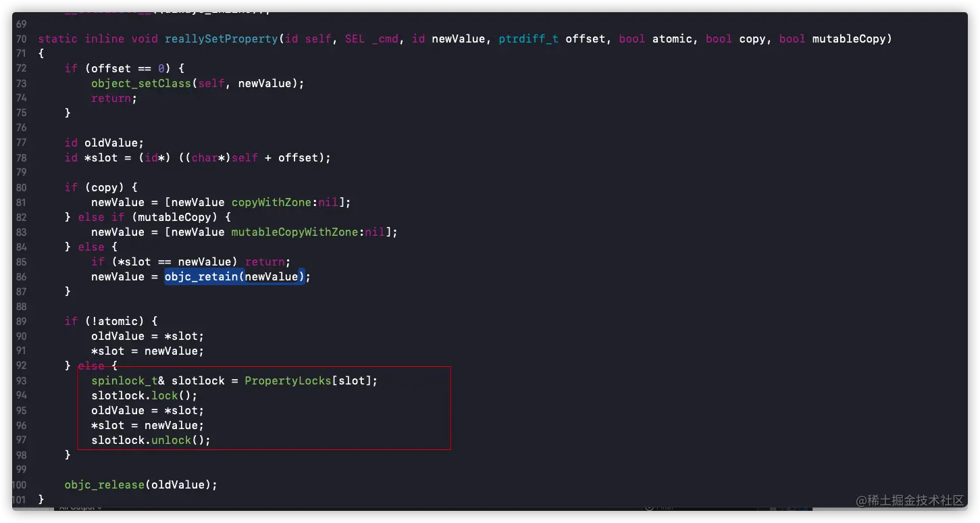The width and height of the screenshot is (980, 523).
Task: Click gutter line number 81
Action: (x=20, y=202)
